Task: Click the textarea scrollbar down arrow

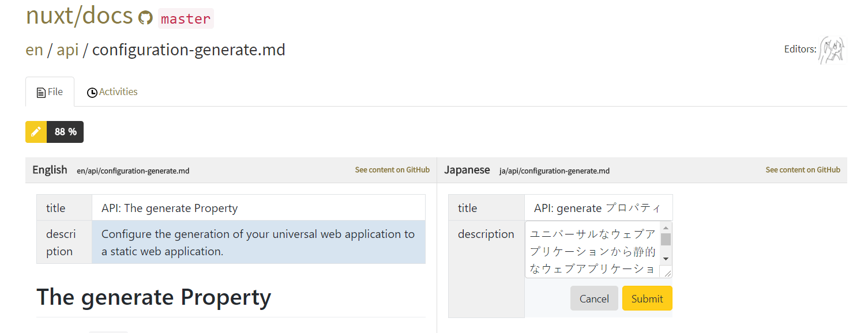Action: click(x=666, y=259)
